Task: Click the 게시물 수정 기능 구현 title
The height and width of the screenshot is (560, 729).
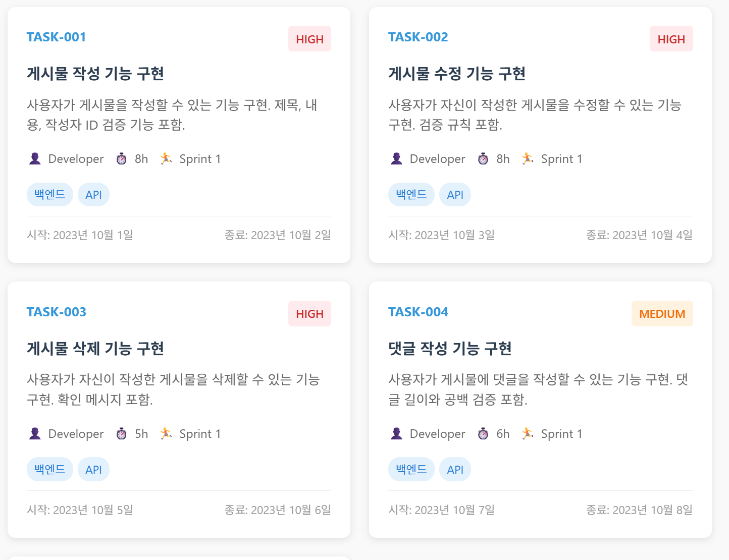Action: click(457, 74)
